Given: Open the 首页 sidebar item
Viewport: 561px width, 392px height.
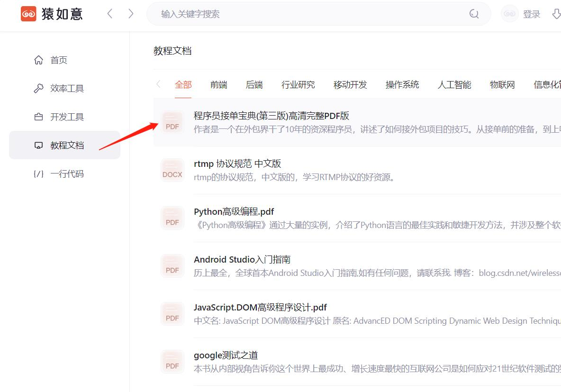Looking at the screenshot, I should click(x=64, y=60).
